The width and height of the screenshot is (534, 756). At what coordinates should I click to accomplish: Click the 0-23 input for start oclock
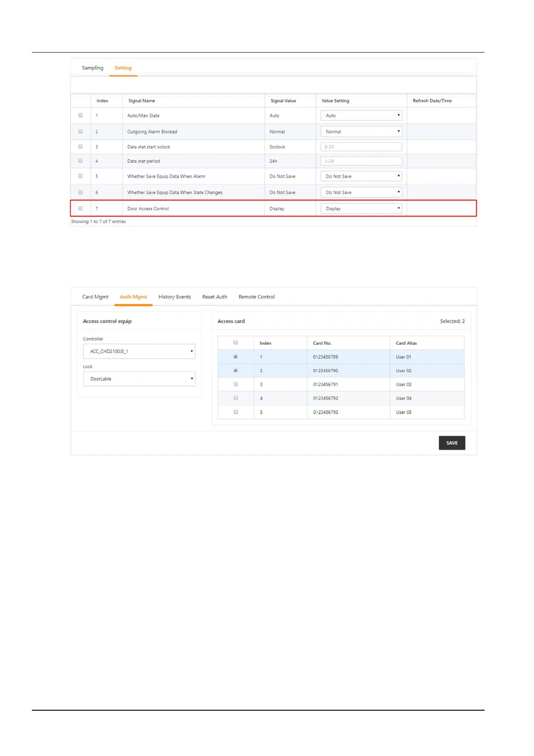(x=361, y=147)
